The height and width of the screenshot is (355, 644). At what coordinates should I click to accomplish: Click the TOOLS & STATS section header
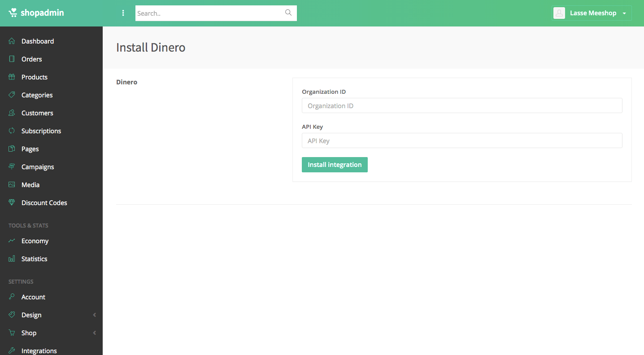pyautogui.click(x=28, y=225)
